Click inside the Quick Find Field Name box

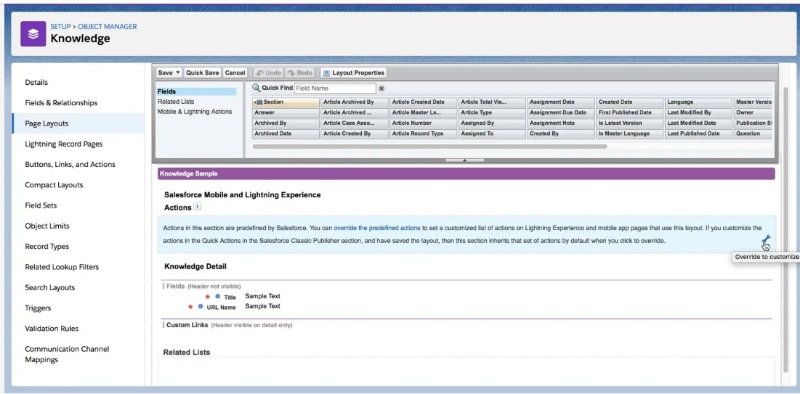[x=335, y=88]
